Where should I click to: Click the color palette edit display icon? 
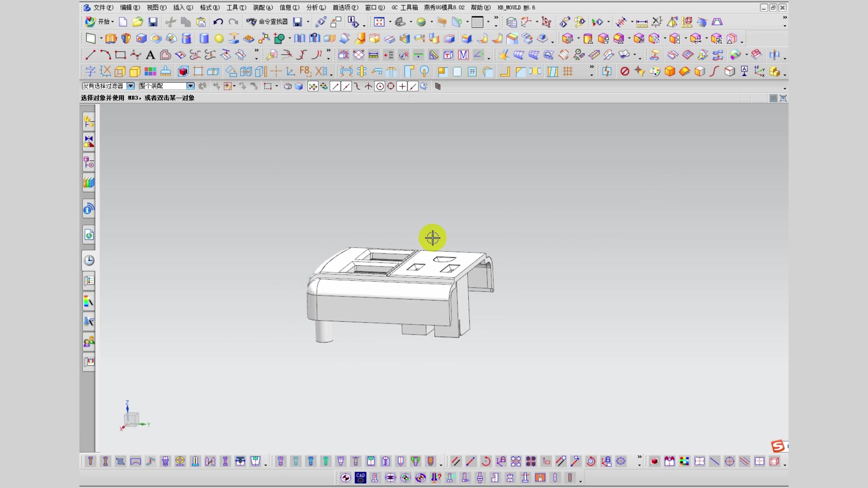click(655, 71)
